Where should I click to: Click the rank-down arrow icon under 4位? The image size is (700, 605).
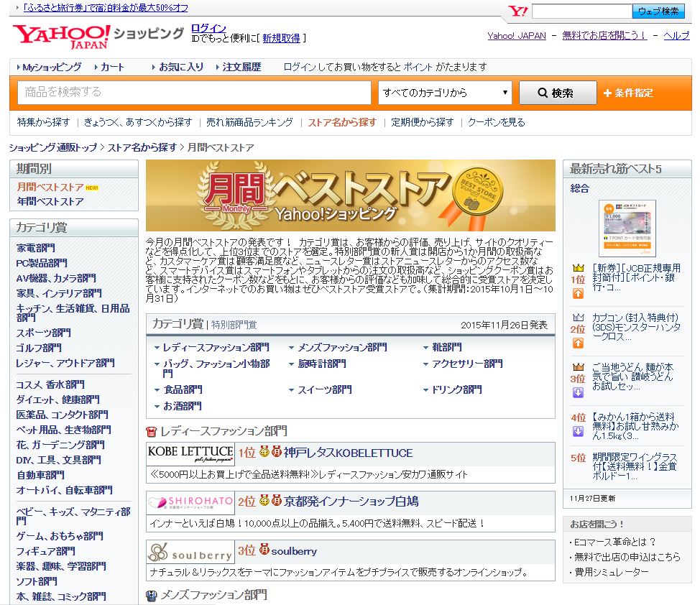tap(578, 431)
